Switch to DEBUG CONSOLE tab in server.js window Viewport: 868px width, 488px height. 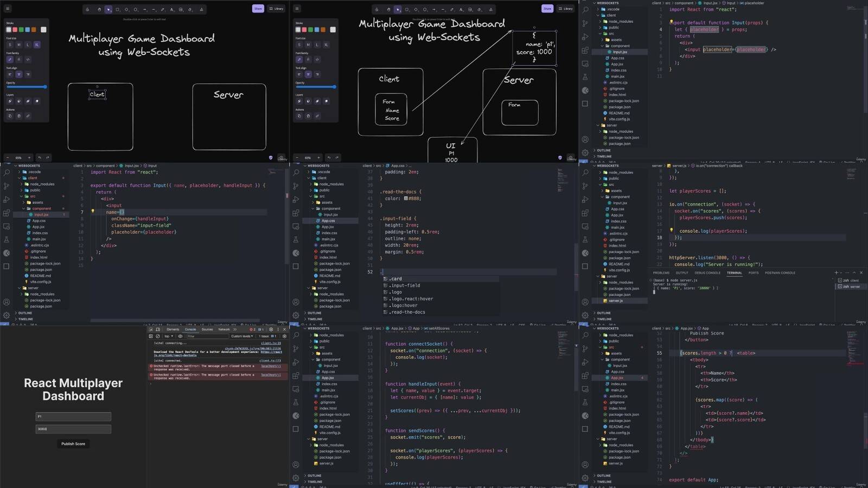pyautogui.click(x=707, y=272)
